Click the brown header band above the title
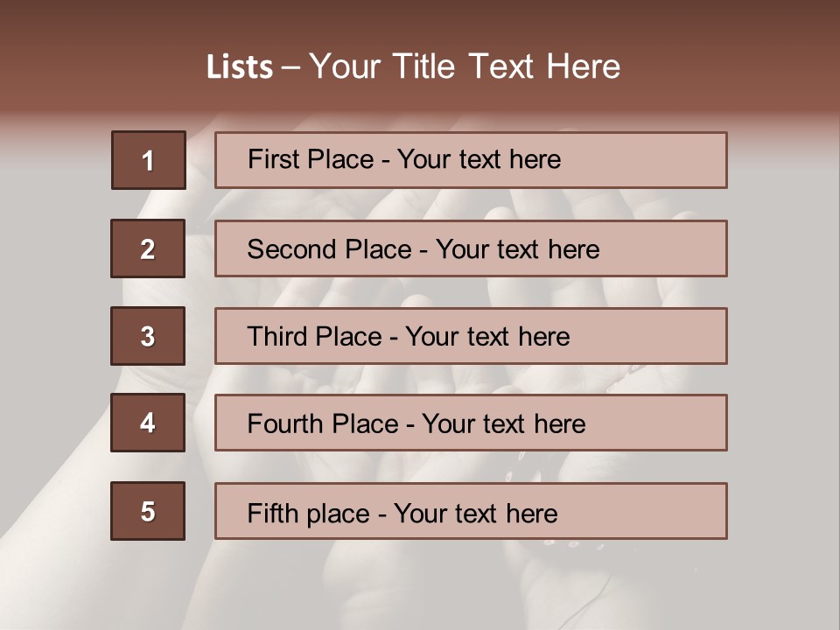This screenshot has height=630, width=840. (420, 19)
